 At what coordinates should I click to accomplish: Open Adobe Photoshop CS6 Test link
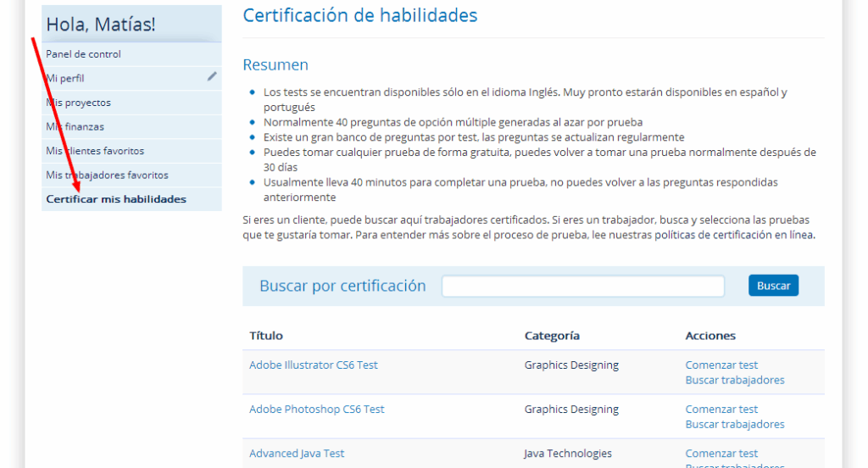[x=316, y=409]
